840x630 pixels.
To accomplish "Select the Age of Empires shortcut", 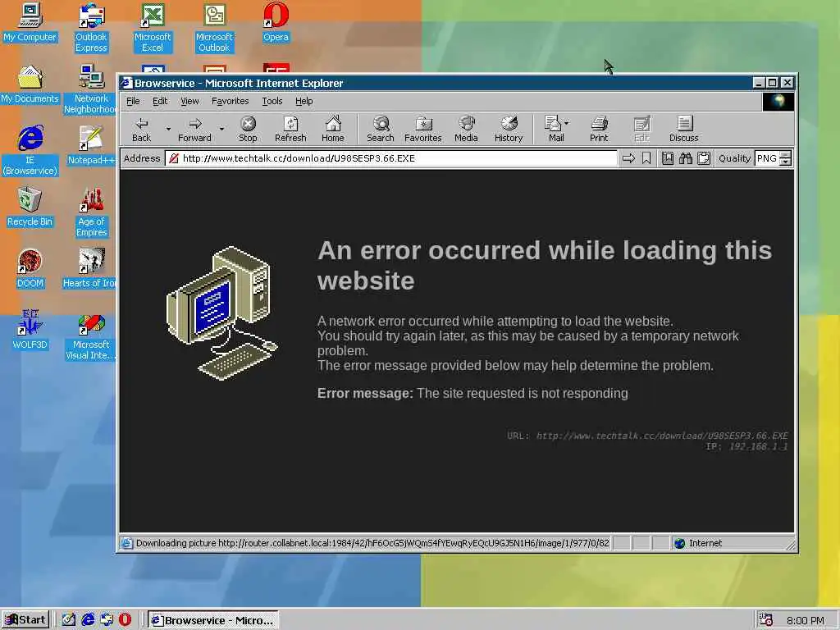I will (x=91, y=212).
